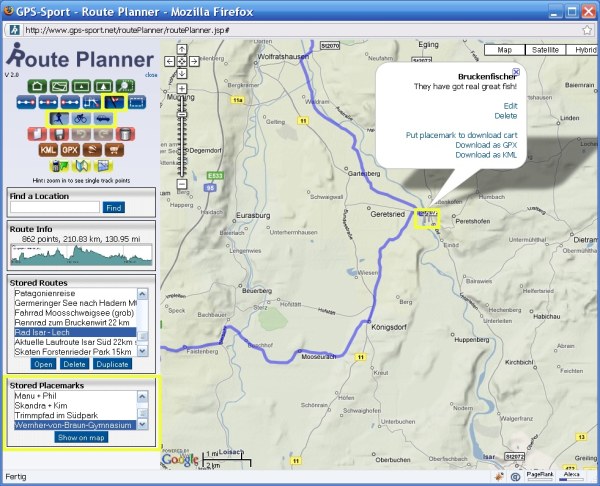Screen dimensions: 600x486
Task: Click the placemark marker near Geretsried
Action: click(x=427, y=218)
